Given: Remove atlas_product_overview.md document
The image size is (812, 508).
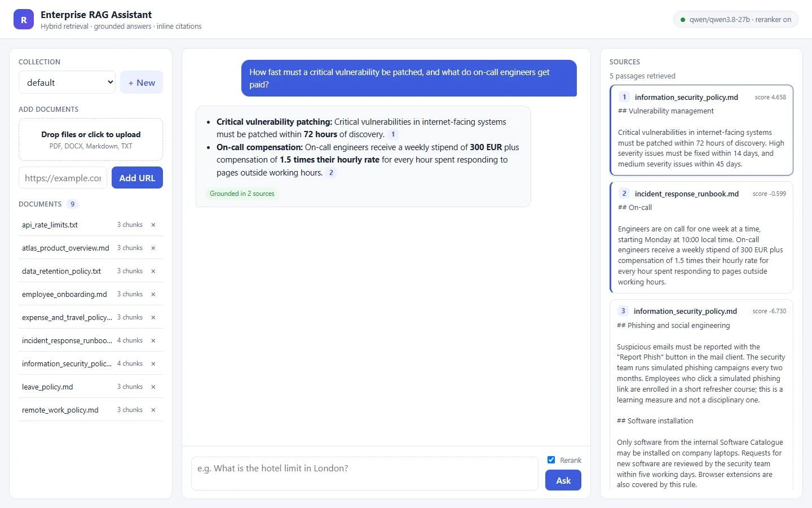Looking at the screenshot, I should [153, 248].
